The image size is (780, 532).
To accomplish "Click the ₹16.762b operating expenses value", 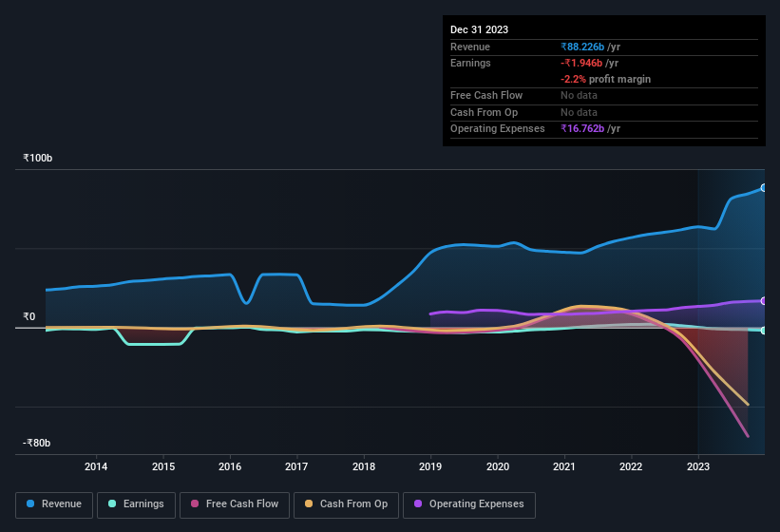I will tap(582, 128).
